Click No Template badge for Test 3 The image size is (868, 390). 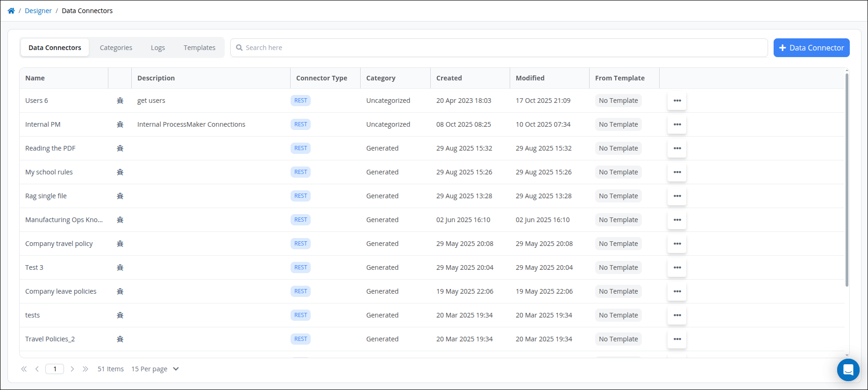point(618,267)
